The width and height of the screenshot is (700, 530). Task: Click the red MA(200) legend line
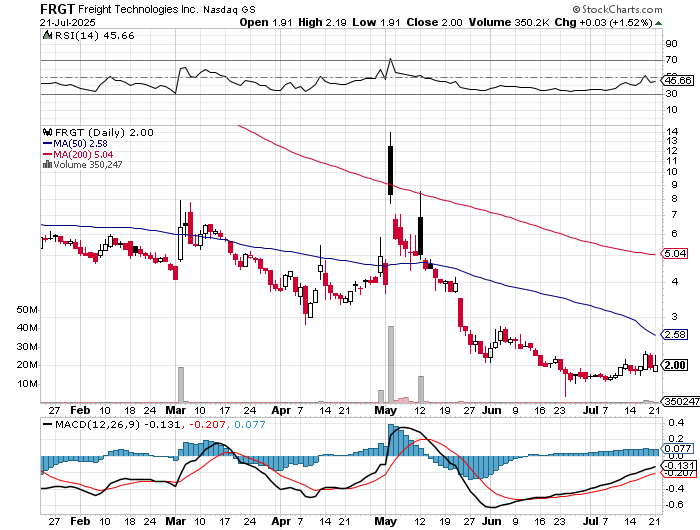coord(47,154)
